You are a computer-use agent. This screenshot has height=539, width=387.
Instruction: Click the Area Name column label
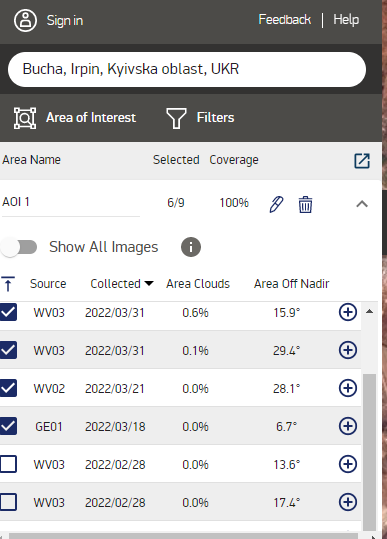pos(31,160)
